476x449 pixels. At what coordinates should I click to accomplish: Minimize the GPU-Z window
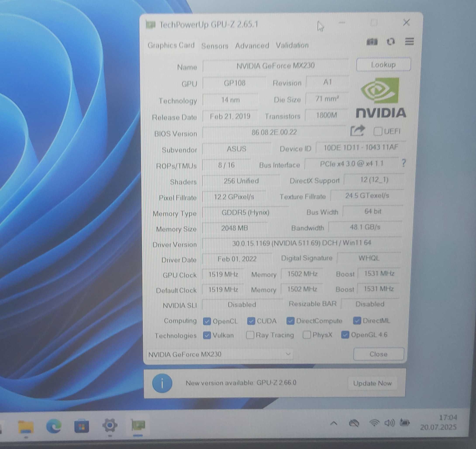click(x=342, y=22)
